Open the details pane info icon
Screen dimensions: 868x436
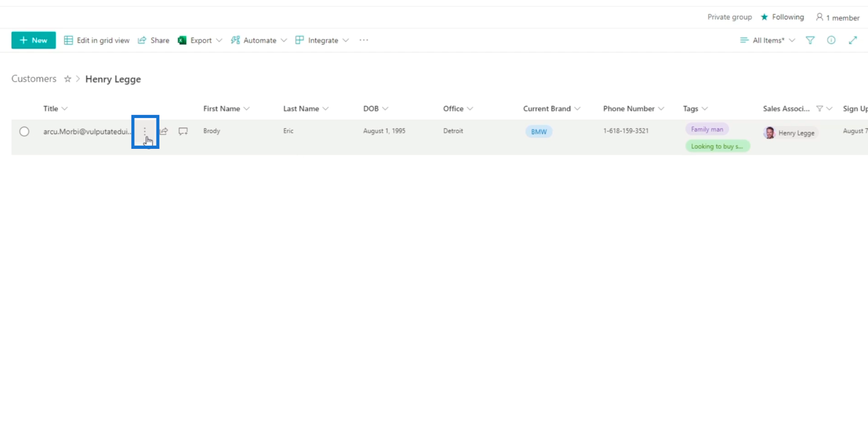pyautogui.click(x=831, y=40)
